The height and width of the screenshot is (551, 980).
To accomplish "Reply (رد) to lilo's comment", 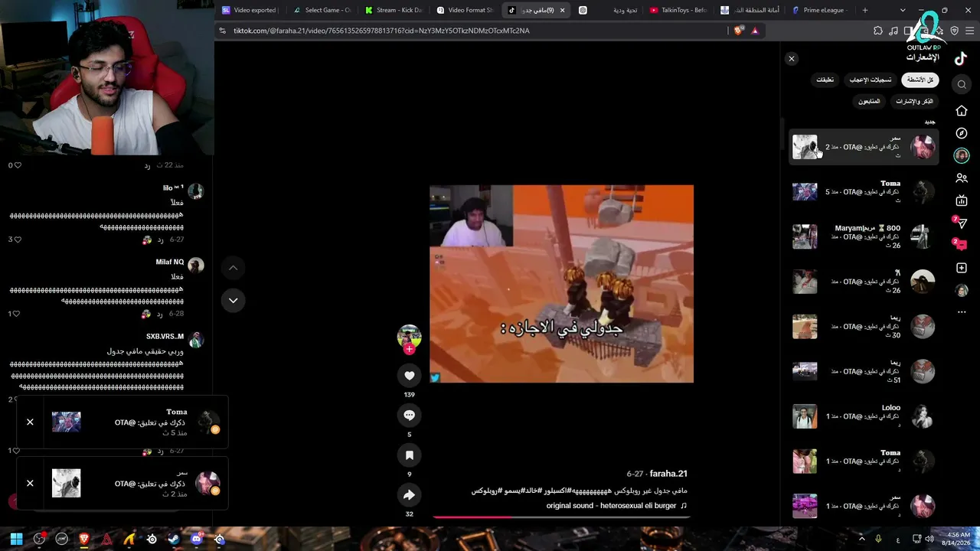I will (x=161, y=240).
